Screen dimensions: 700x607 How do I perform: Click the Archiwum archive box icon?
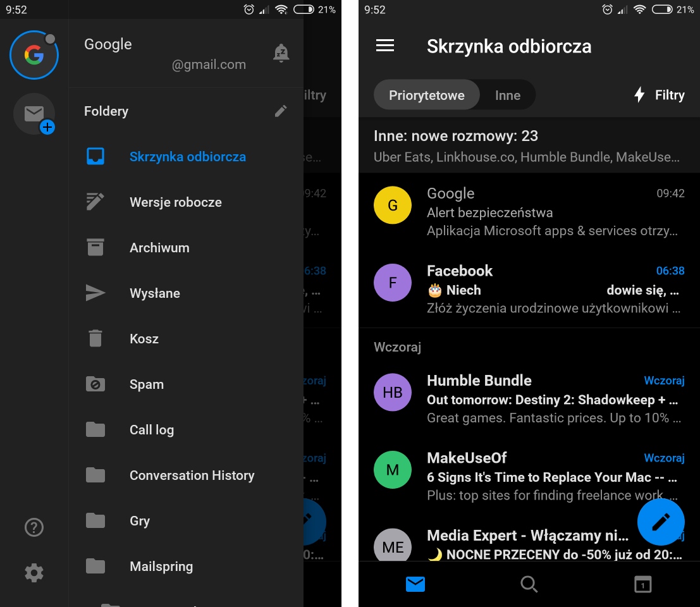(x=95, y=247)
